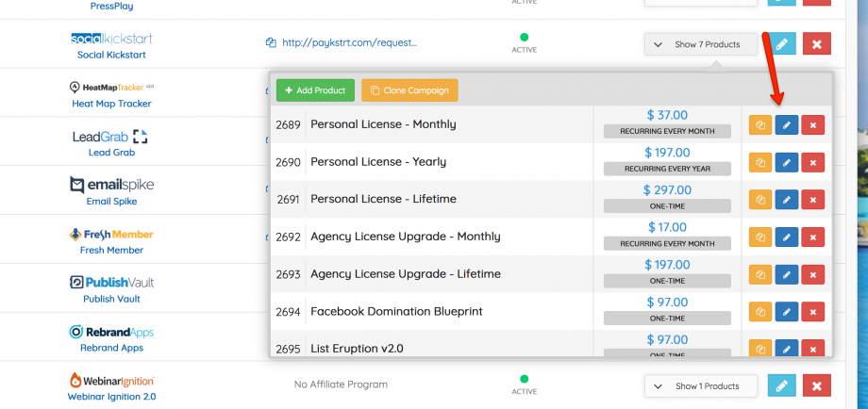Delete product 2694 Facebook Domination Blueprint
This screenshot has height=409, width=868.
[812, 312]
